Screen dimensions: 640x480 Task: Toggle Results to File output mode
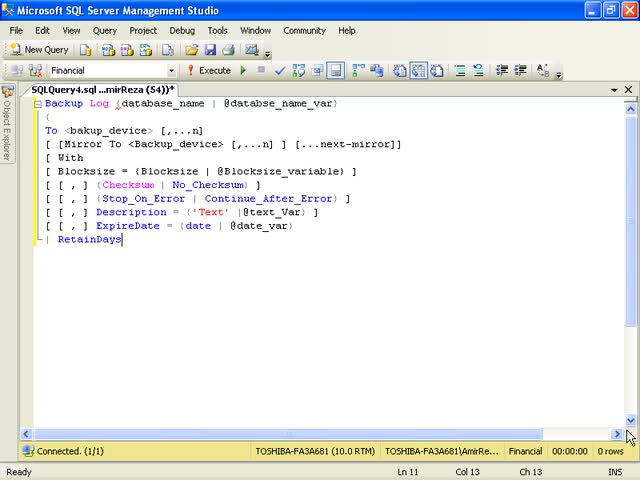pos(435,71)
